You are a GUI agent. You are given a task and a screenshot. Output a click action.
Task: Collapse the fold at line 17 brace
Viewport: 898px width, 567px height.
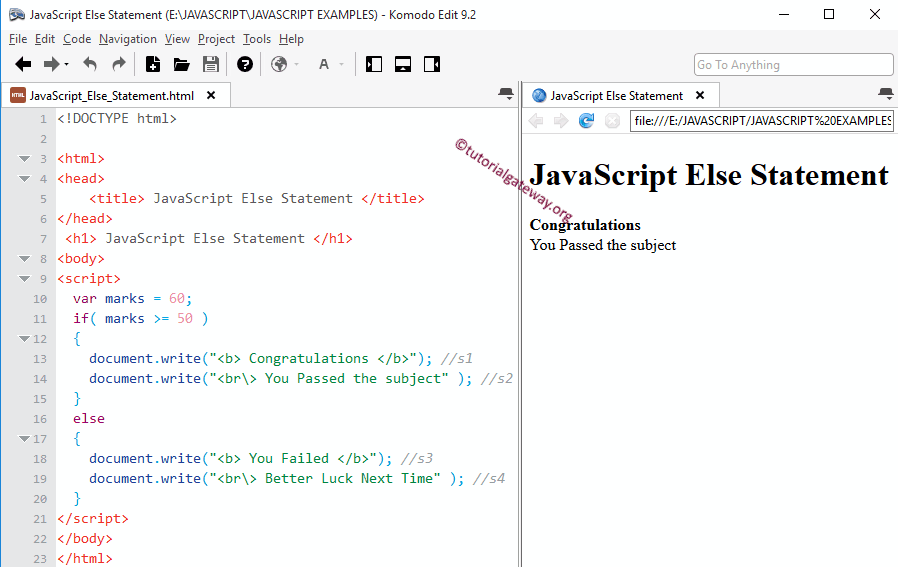pyautogui.click(x=24, y=439)
